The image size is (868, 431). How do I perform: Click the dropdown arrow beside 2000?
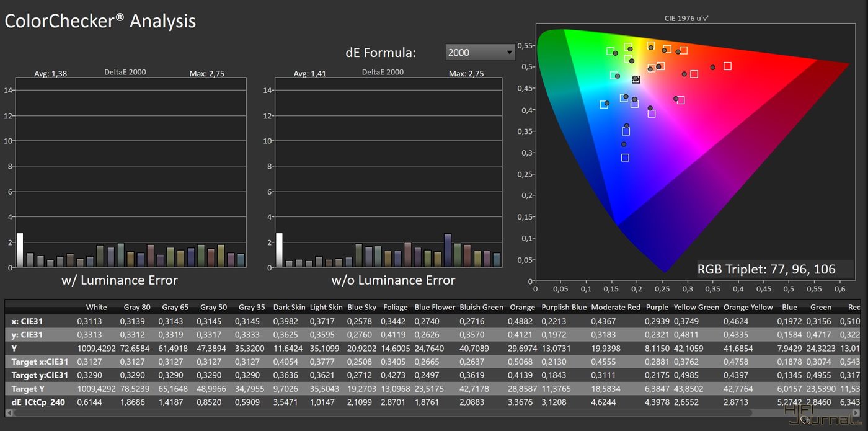pos(510,53)
